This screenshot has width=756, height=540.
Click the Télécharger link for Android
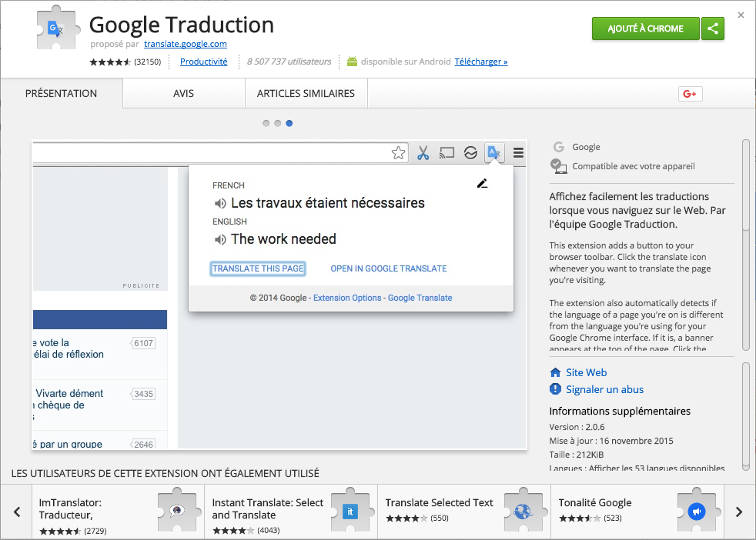click(481, 62)
